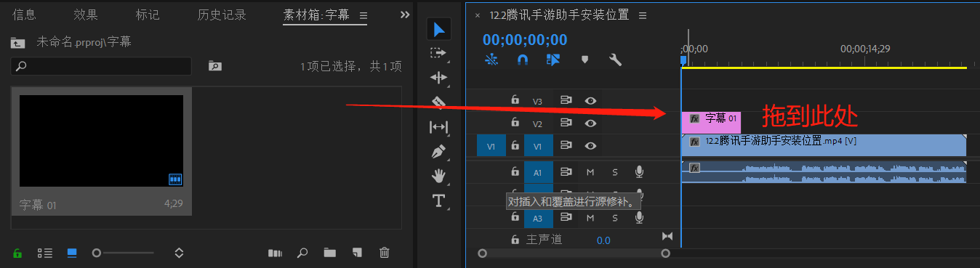This screenshot has height=268, width=980.
Task: Hide V3 track output with eye
Action: click(x=591, y=101)
